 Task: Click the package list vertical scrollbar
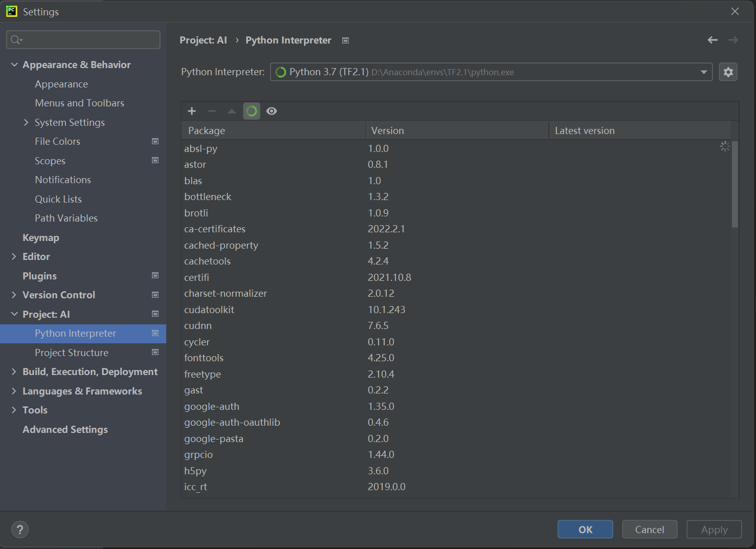coord(735,184)
